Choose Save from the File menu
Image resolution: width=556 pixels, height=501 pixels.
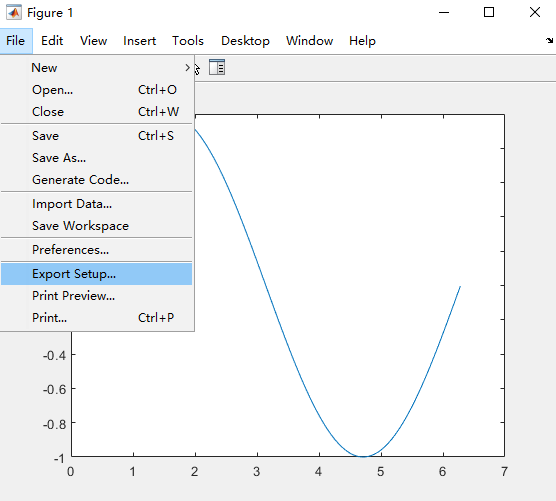pyautogui.click(x=96, y=136)
